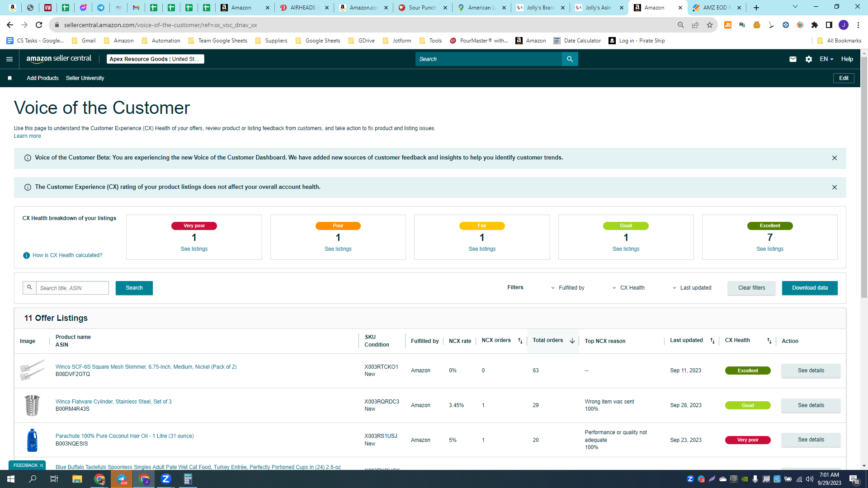The image size is (868, 488).
Task: Open File Explorer from the taskbar
Action: point(77,479)
